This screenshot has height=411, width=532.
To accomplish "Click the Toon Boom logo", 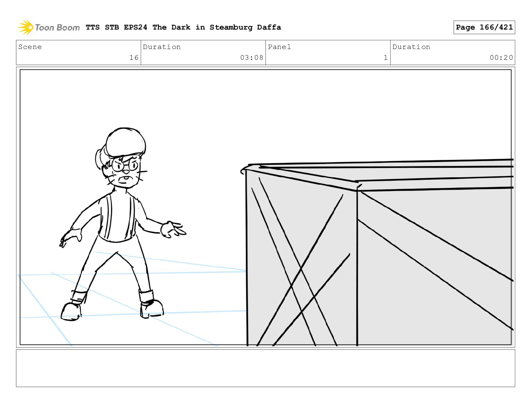I will coord(49,27).
